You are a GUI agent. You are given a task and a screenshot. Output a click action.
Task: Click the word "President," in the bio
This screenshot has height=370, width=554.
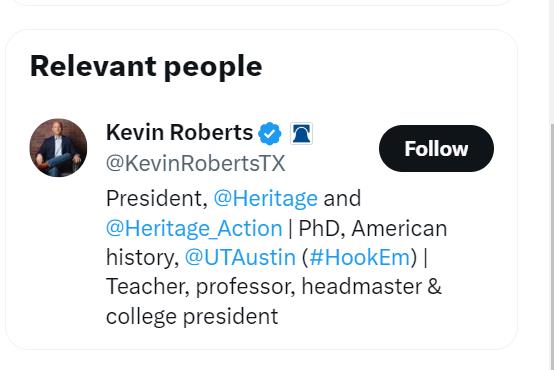[157, 198]
